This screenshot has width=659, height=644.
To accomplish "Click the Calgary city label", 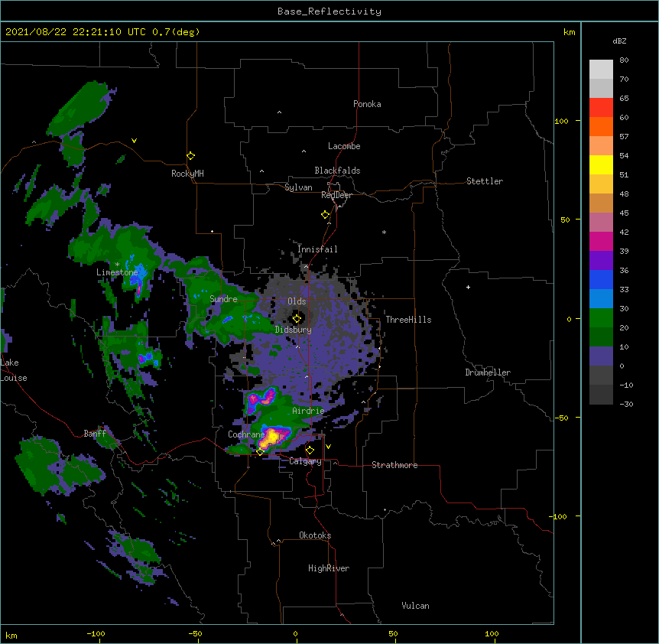I will [x=305, y=461].
